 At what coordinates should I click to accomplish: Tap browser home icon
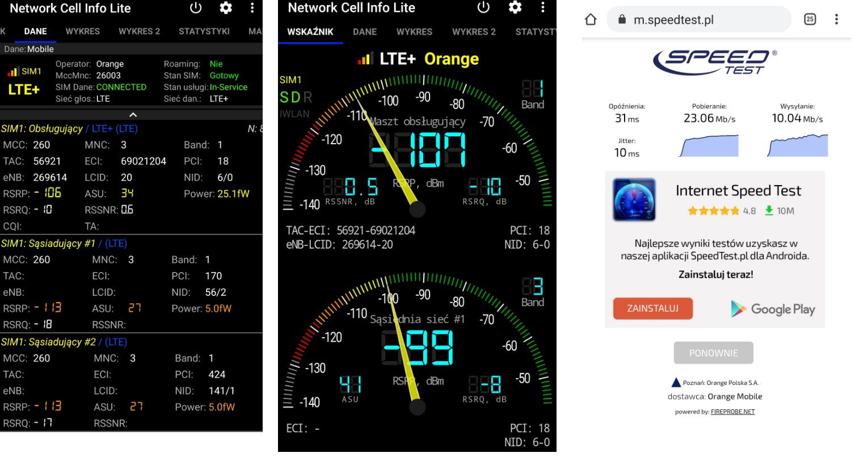[x=591, y=19]
